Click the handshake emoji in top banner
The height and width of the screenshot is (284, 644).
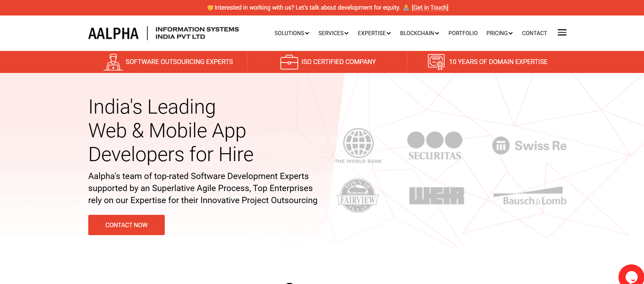(210, 8)
